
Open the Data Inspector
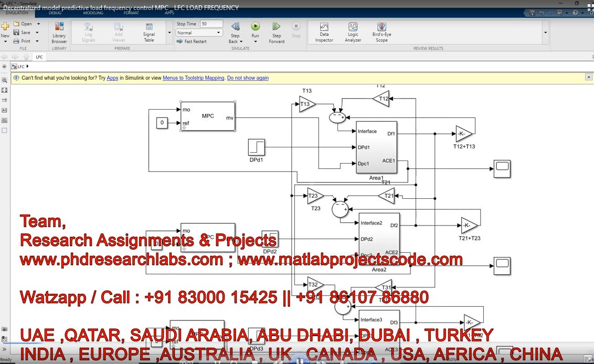coord(324,32)
